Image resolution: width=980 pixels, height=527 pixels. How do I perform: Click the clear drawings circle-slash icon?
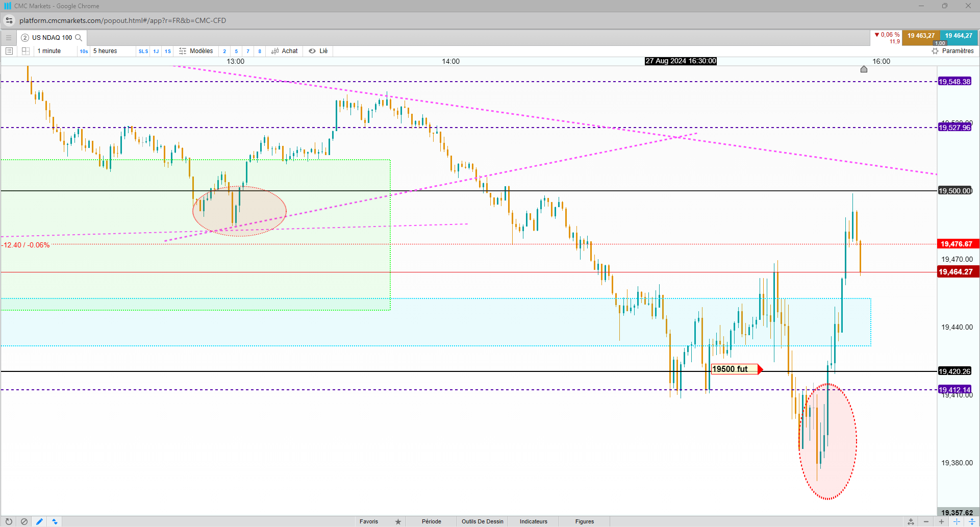(x=24, y=521)
